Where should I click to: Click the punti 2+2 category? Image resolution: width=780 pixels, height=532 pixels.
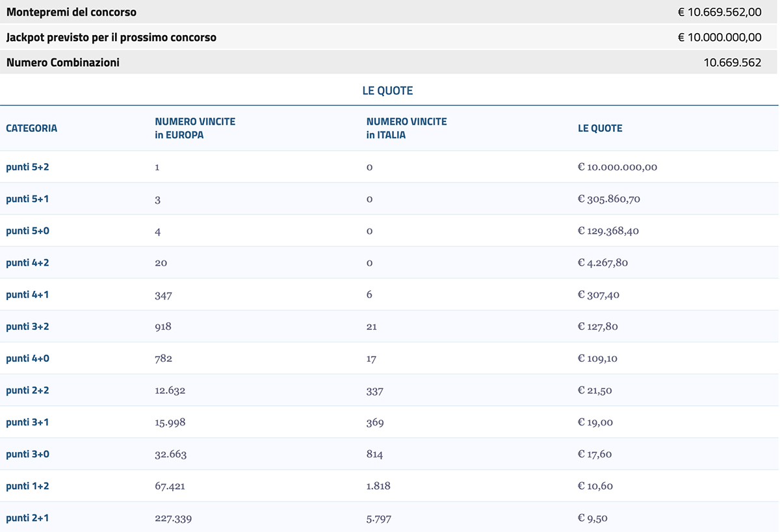(x=27, y=390)
